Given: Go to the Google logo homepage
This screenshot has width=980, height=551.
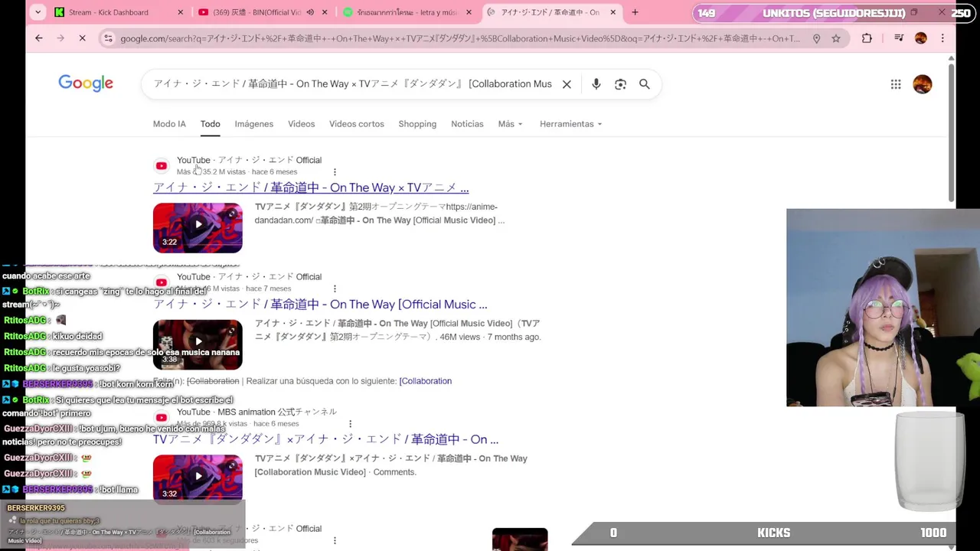Looking at the screenshot, I should pyautogui.click(x=86, y=83).
